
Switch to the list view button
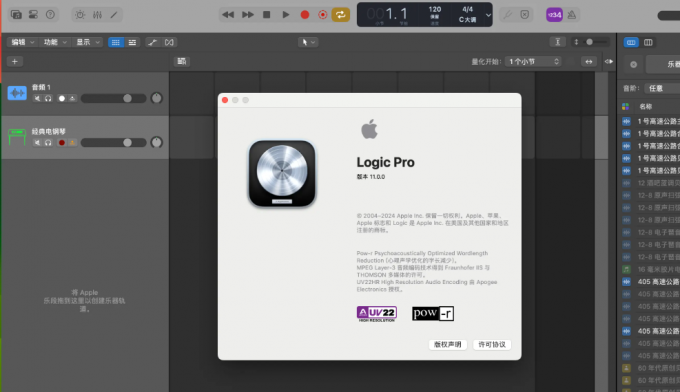(x=132, y=42)
